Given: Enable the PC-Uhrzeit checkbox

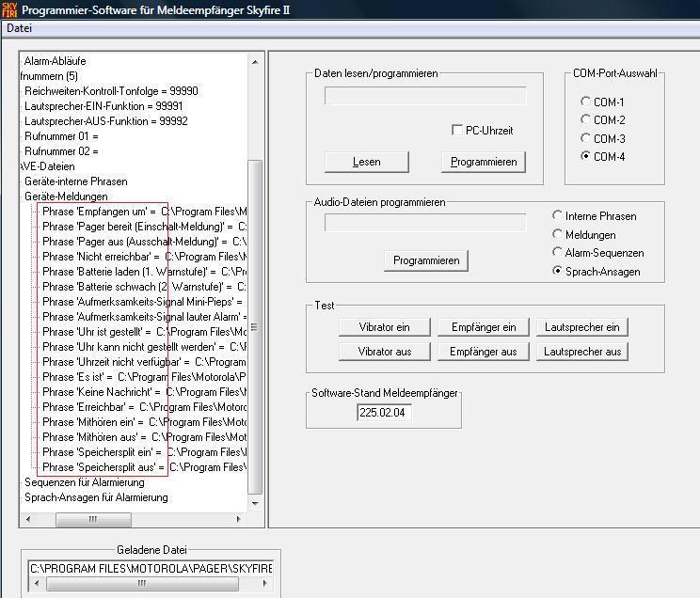Looking at the screenshot, I should point(457,130).
